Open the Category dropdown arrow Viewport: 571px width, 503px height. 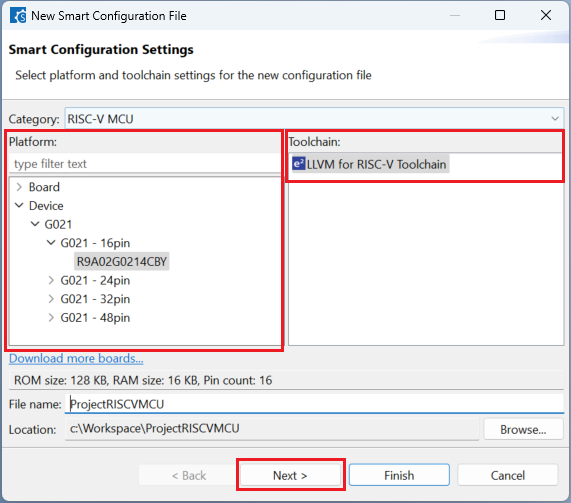[555, 119]
